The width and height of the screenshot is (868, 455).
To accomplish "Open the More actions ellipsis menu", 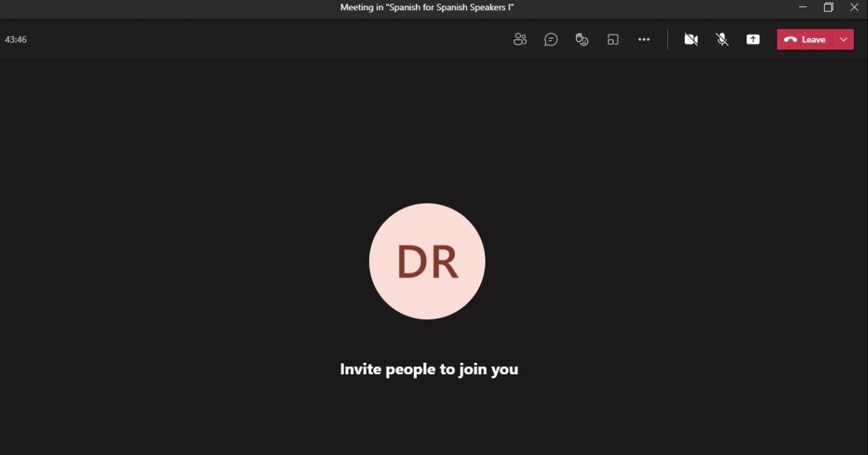I will point(644,39).
